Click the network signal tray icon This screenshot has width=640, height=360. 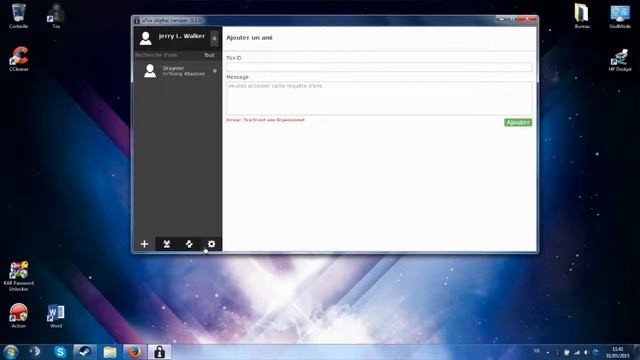click(577, 352)
